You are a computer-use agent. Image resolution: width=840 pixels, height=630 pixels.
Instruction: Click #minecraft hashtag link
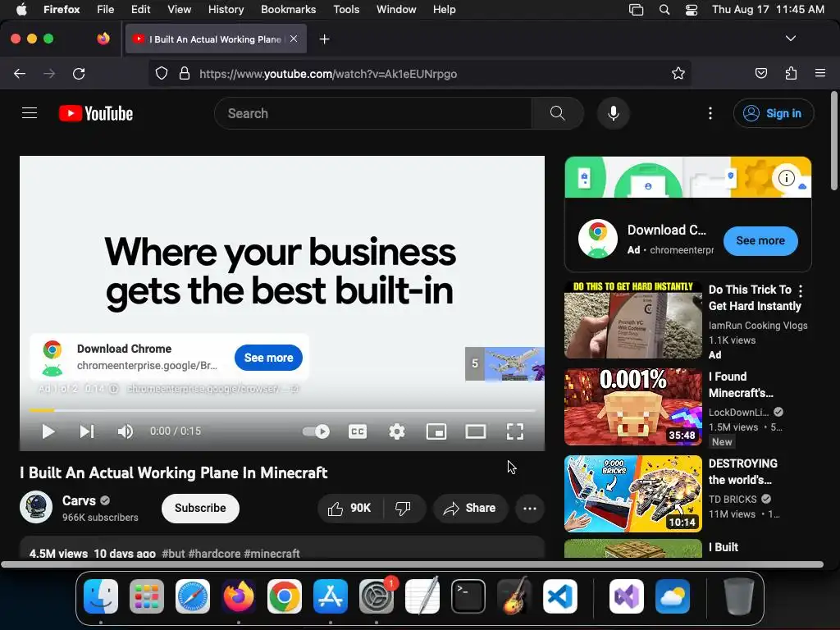(272, 554)
